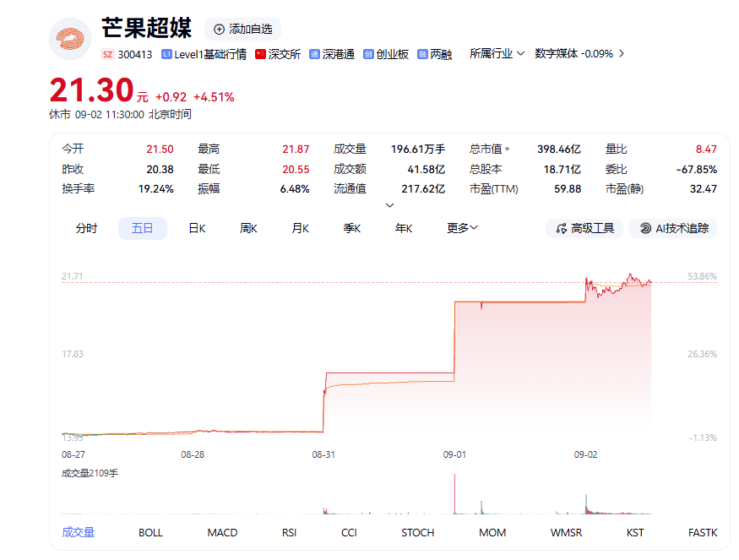Click the 09-02 date marker on chart

586,455
